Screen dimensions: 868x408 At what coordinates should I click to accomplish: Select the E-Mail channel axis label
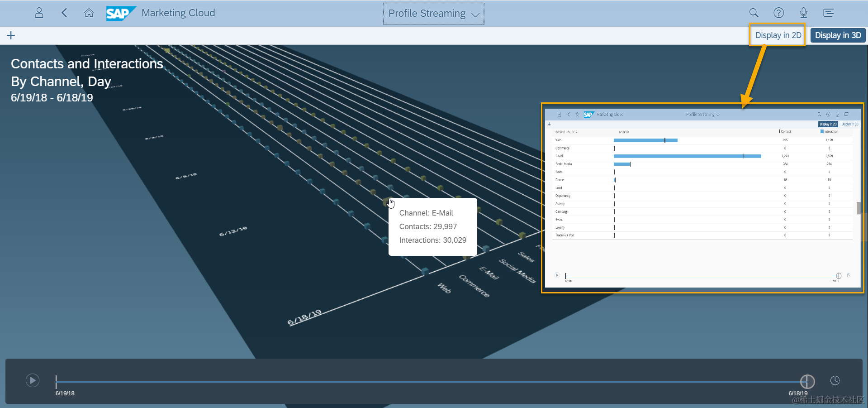pyautogui.click(x=489, y=273)
